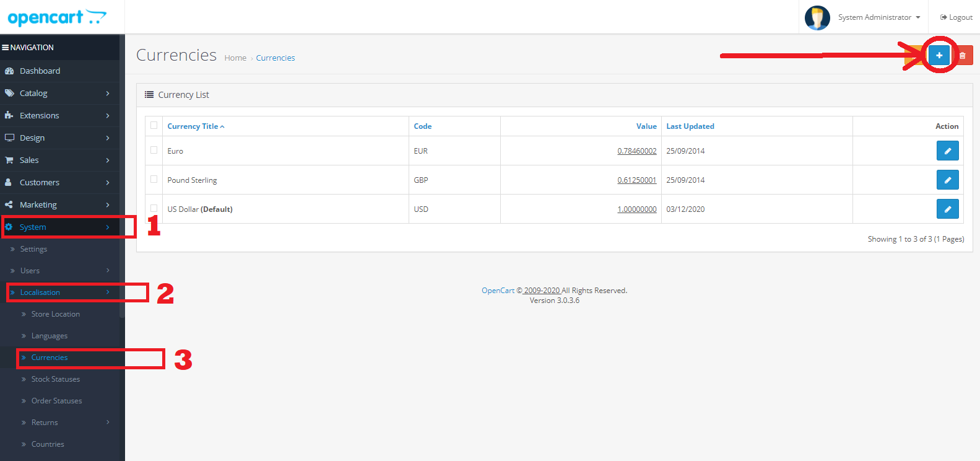Edit the Pound Sterling currency pencil icon
Screen dimensions: 980x461
point(947,180)
